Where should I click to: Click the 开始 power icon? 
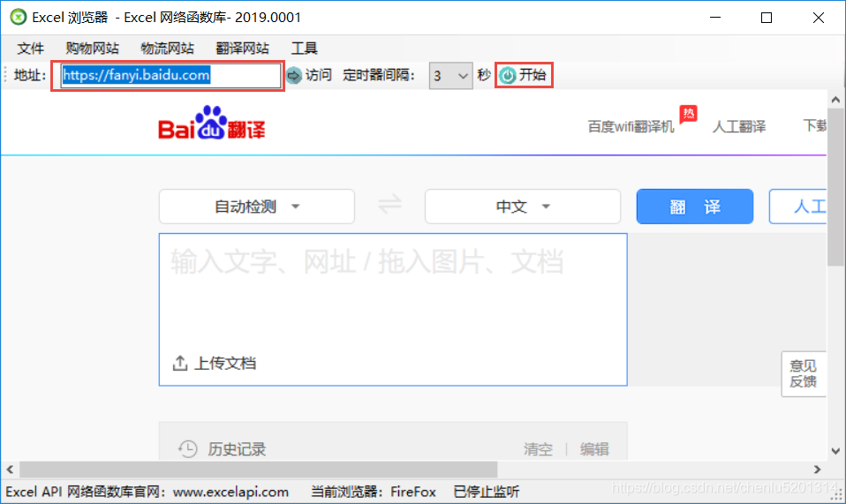pos(507,75)
